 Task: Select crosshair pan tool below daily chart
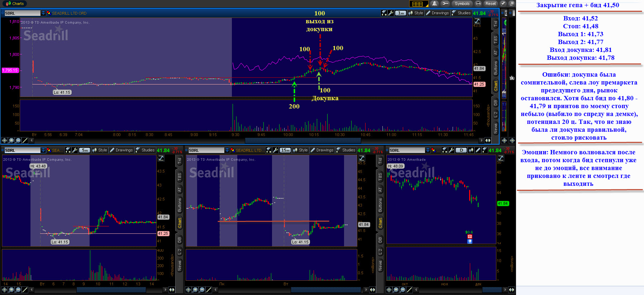point(389,290)
